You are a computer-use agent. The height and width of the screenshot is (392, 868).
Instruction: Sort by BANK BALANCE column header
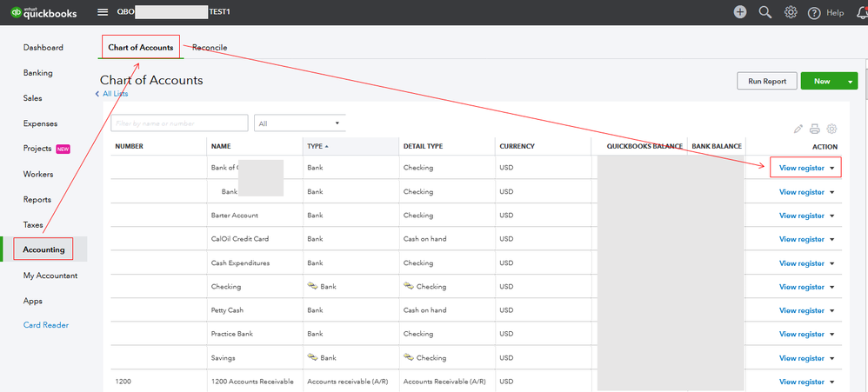pos(717,147)
